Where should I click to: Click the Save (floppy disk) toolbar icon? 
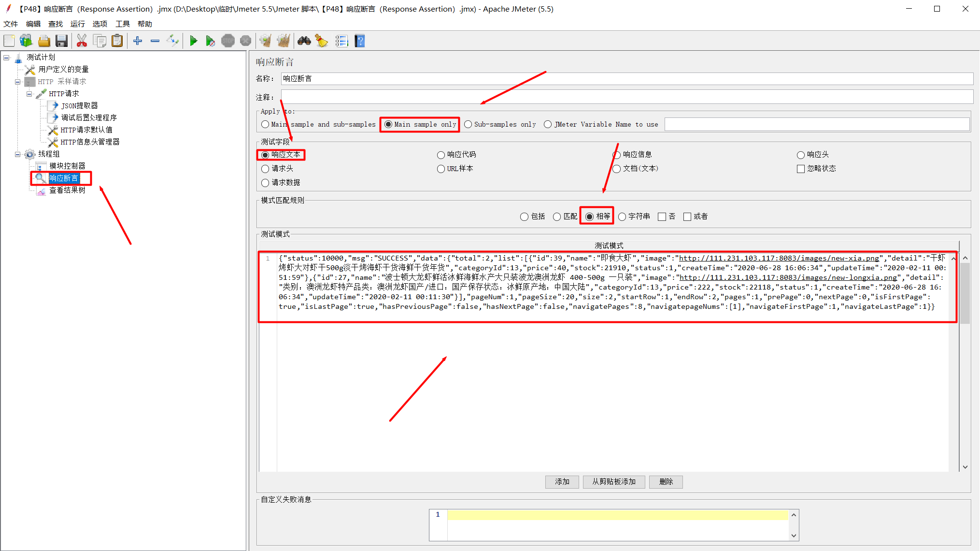(x=61, y=41)
